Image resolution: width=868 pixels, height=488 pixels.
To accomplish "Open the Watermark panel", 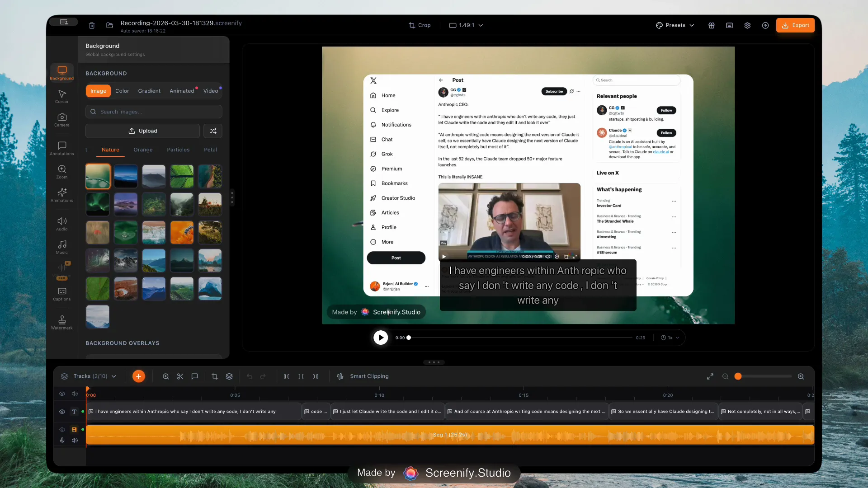I will [62, 323].
